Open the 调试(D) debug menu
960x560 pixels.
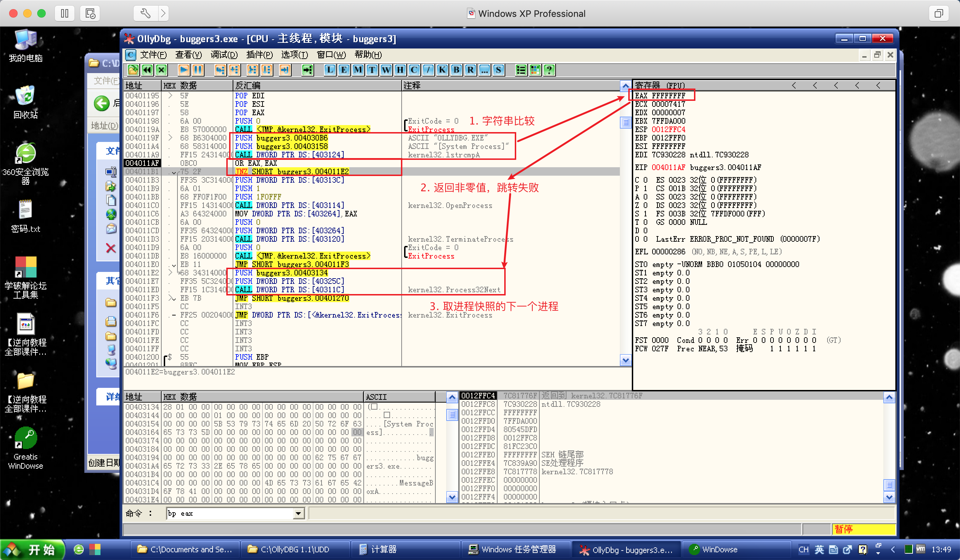pyautogui.click(x=224, y=55)
